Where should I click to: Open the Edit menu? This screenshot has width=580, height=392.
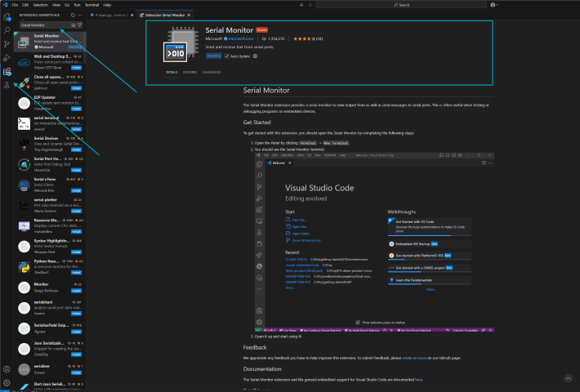click(x=25, y=5)
